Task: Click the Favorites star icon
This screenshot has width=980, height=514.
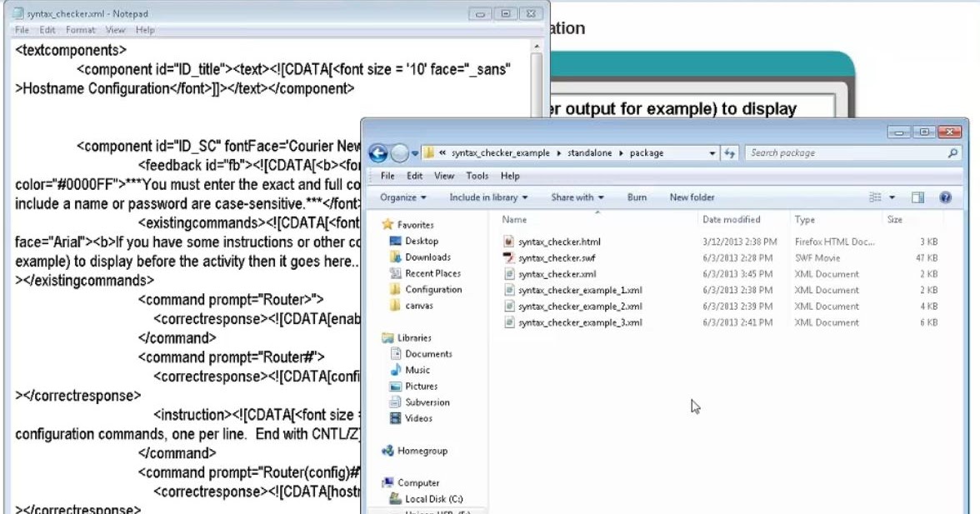Action: [387, 224]
